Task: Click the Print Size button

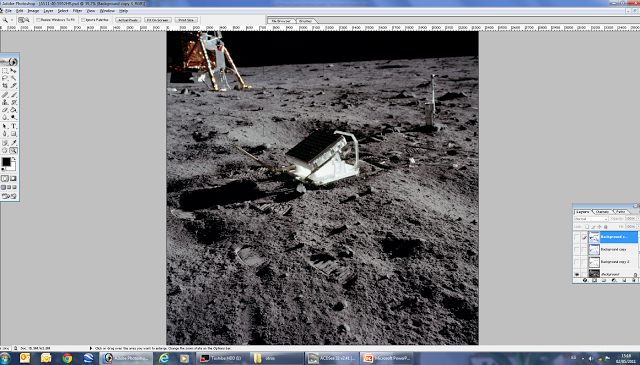Action: point(186,20)
